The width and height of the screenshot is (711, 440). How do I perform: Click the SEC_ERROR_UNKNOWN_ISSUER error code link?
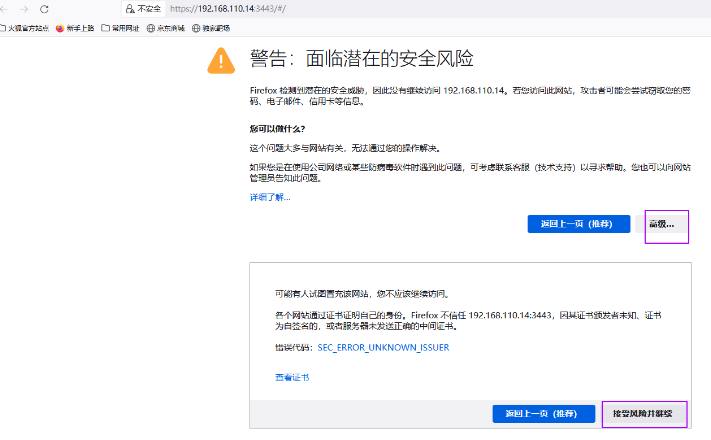click(x=383, y=347)
